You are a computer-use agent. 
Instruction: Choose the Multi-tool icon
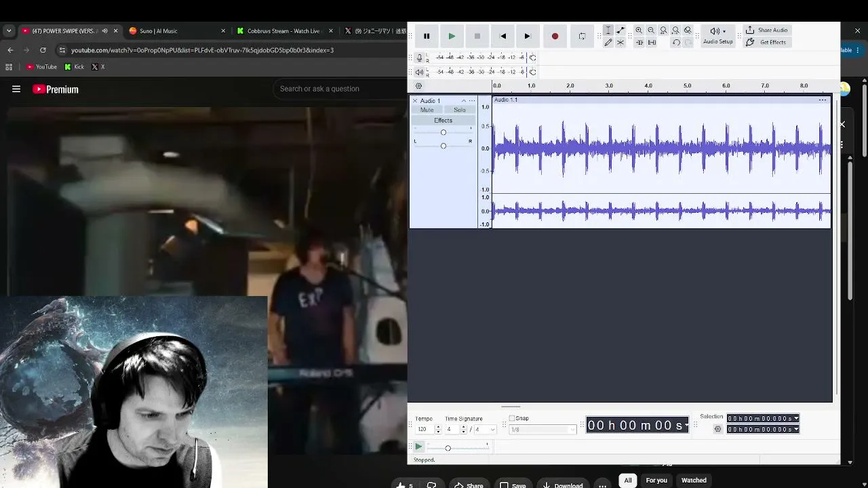[620, 42]
